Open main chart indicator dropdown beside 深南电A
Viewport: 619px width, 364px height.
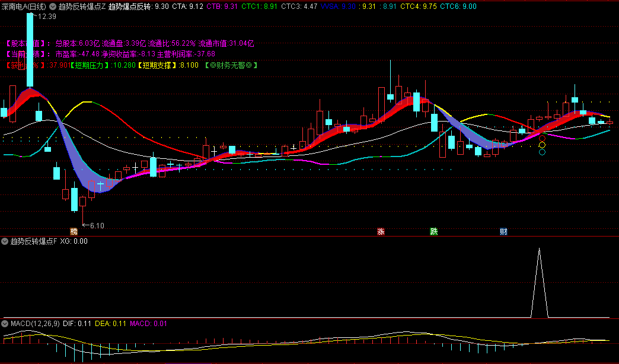point(53,7)
